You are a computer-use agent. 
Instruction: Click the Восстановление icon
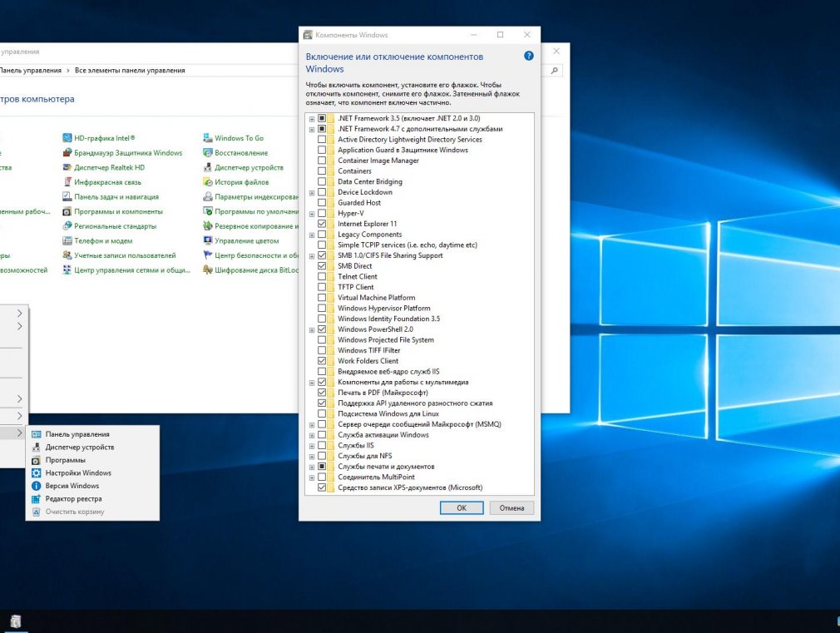208,153
